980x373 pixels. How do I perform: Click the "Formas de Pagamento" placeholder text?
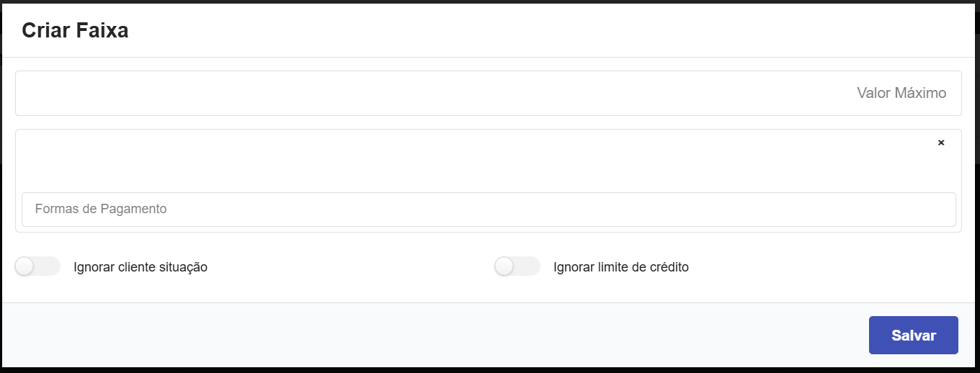click(x=101, y=210)
